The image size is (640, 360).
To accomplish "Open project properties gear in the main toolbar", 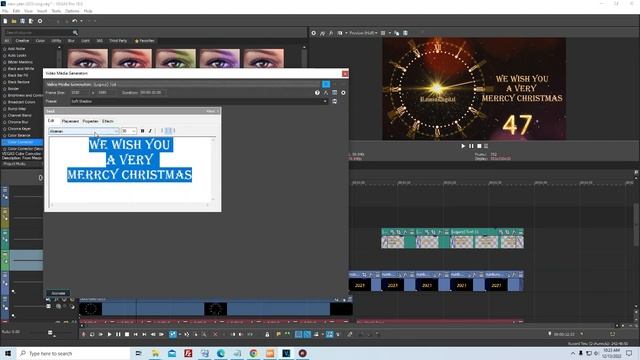I will tap(40, 21).
